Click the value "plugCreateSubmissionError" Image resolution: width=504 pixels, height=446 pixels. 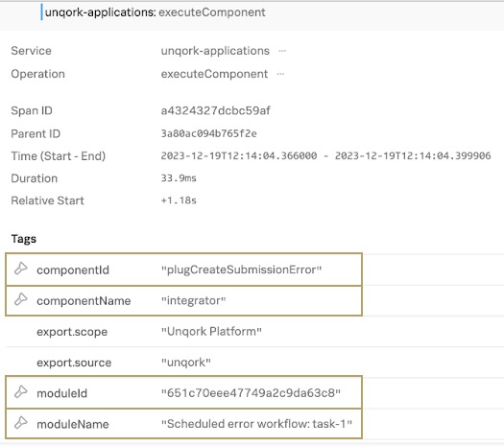[x=241, y=270]
